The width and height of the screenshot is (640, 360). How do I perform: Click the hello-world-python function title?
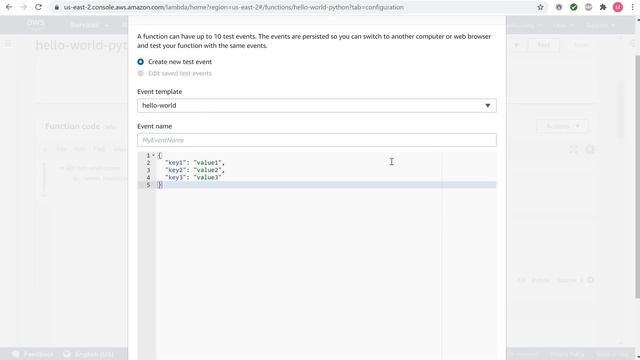(x=81, y=45)
